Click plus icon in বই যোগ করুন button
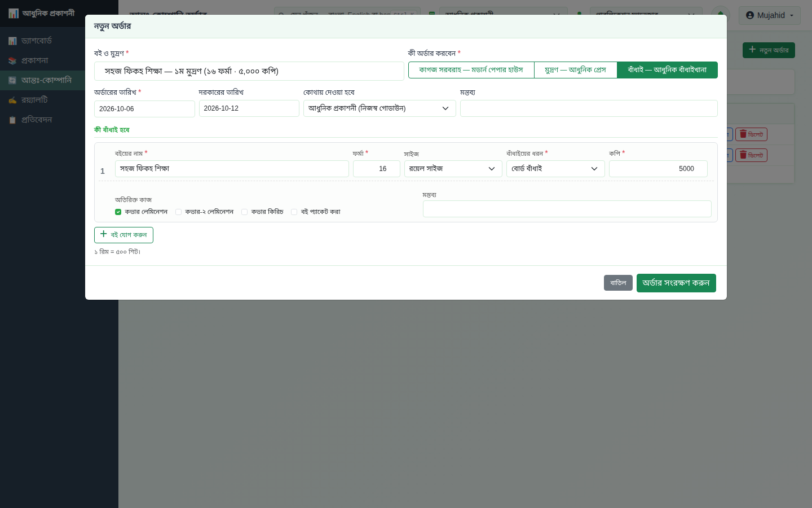 tap(103, 234)
